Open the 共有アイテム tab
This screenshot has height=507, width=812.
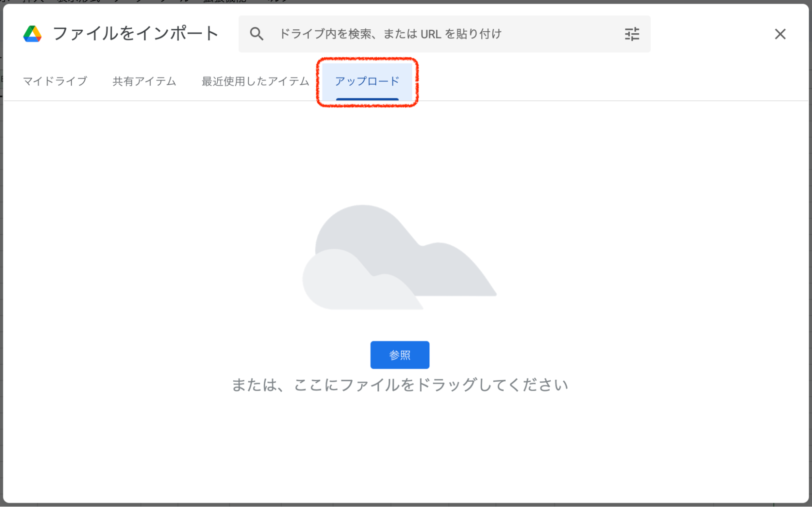tap(144, 81)
